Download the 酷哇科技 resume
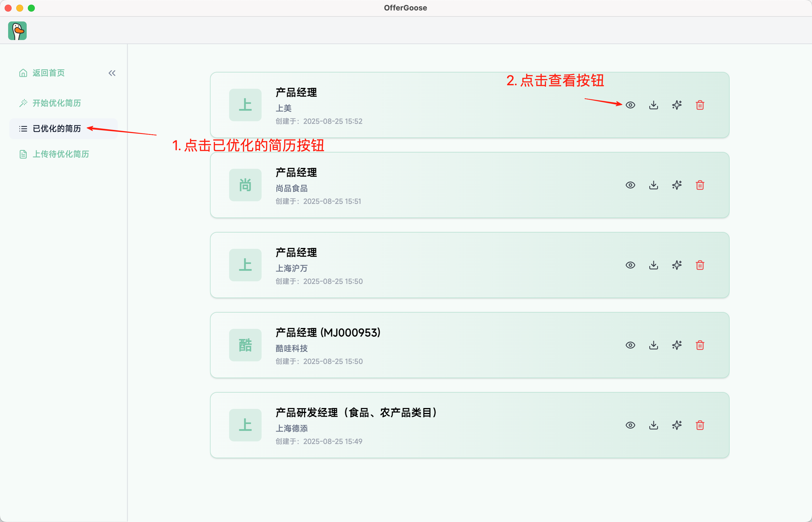812x522 pixels. (x=653, y=345)
